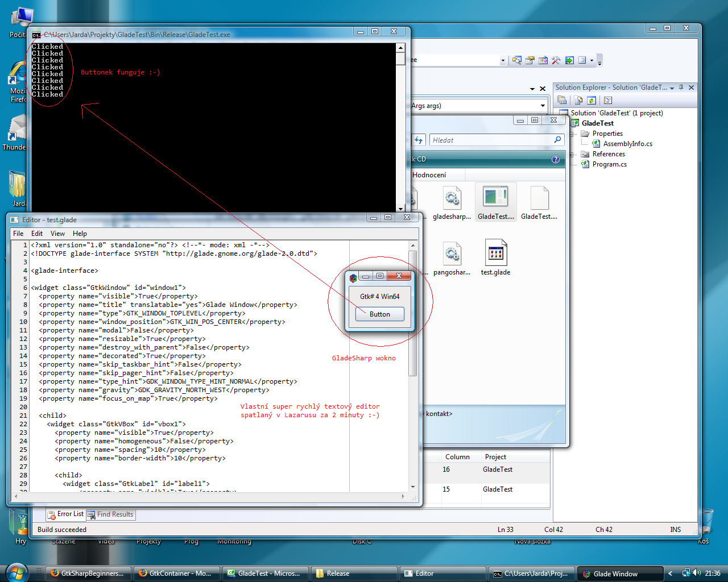
Task: Open Help menu in Editor window
Action: click(x=80, y=234)
